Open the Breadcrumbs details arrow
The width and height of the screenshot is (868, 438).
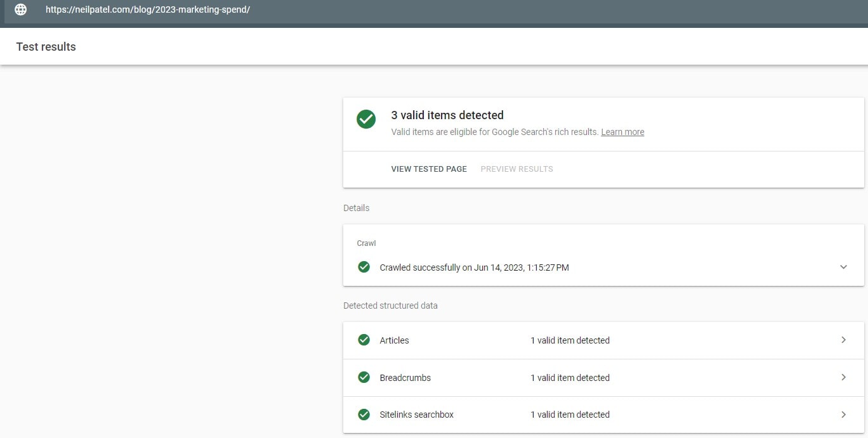(844, 377)
